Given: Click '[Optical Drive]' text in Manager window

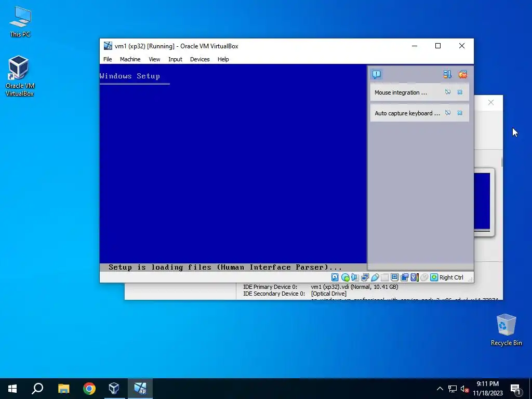Looking at the screenshot, I should [328, 294].
